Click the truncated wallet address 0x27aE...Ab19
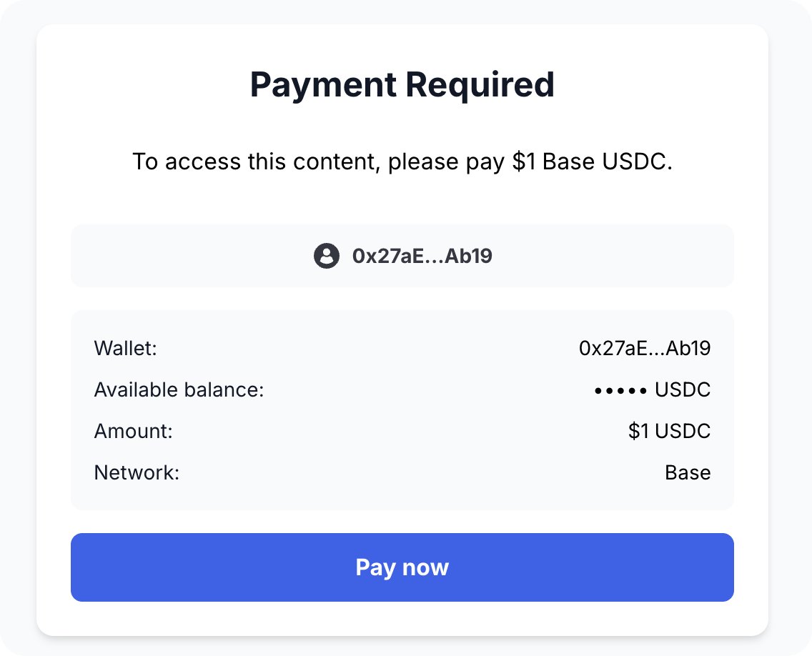 644,348
